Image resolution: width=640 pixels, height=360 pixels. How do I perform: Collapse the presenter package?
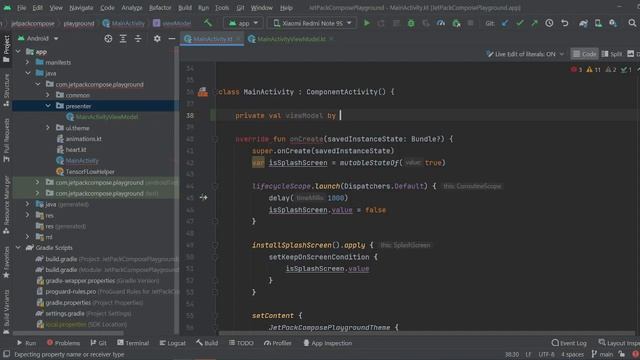pyautogui.click(x=48, y=106)
